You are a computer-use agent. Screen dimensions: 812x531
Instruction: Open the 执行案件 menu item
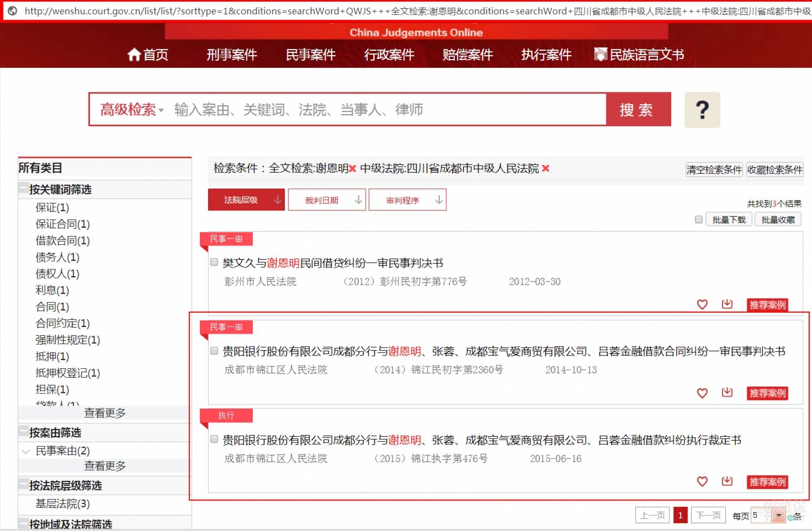(x=546, y=55)
